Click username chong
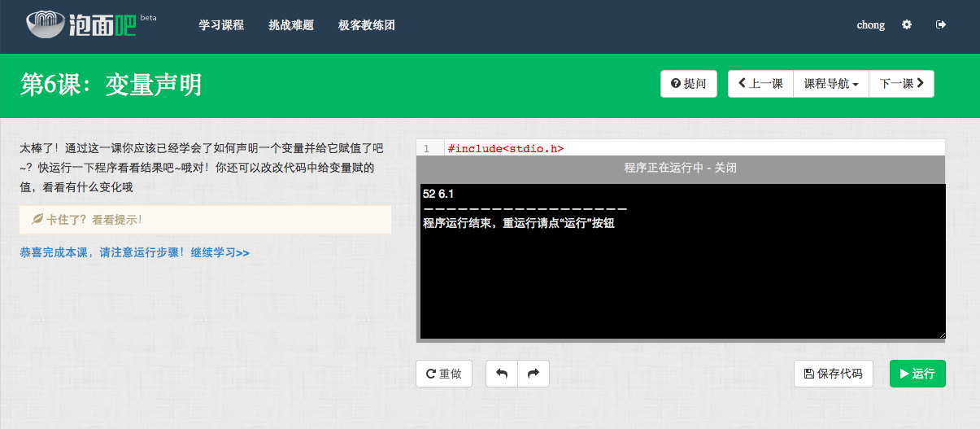 [870, 25]
